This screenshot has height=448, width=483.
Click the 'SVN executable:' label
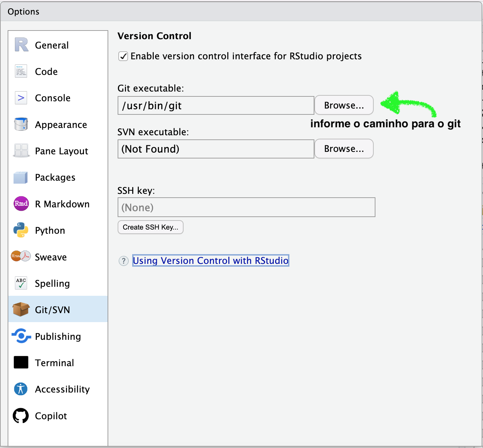click(x=153, y=132)
